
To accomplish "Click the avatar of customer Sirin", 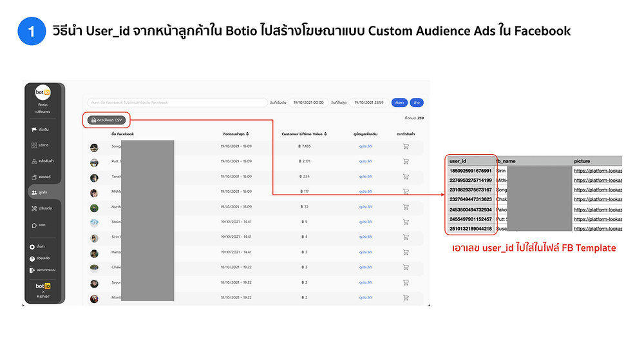I will tap(94, 239).
